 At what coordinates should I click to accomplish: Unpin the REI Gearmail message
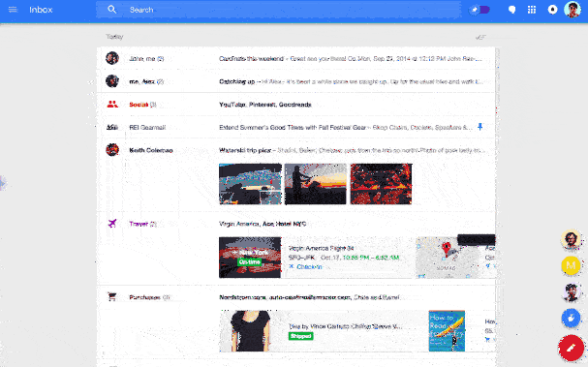pyautogui.click(x=480, y=127)
